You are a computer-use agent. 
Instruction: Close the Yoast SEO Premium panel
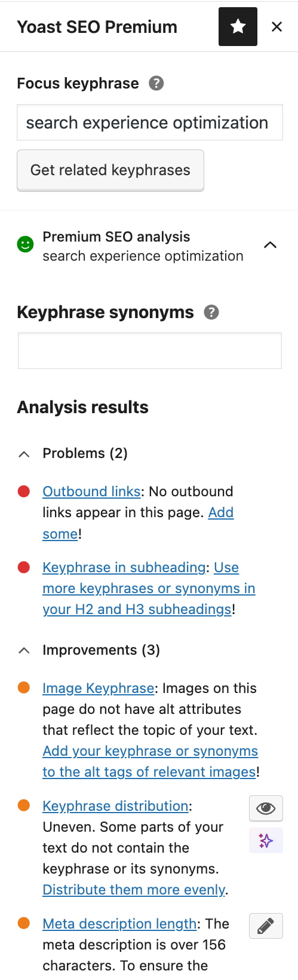[277, 27]
